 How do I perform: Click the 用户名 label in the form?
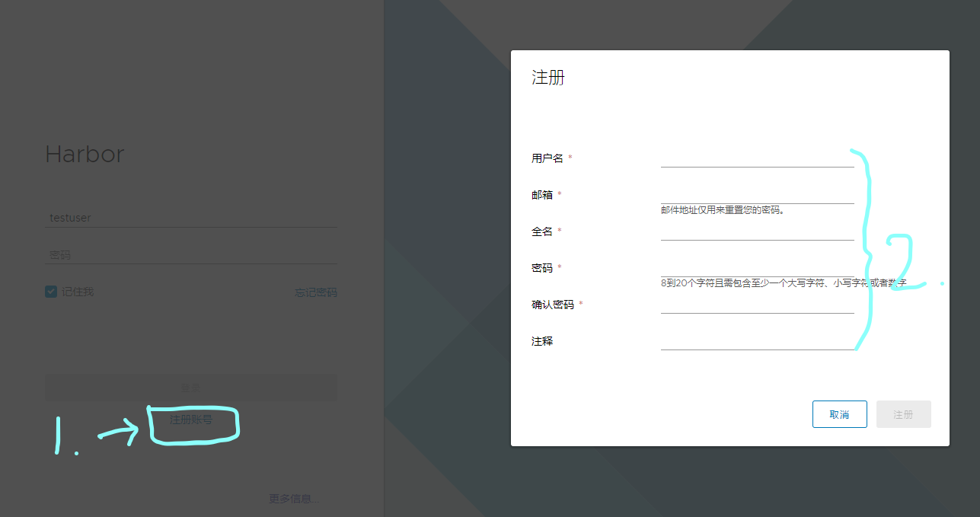547,158
